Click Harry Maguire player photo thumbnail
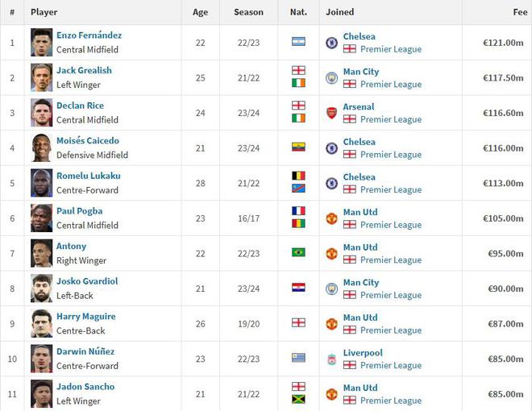 (42, 323)
